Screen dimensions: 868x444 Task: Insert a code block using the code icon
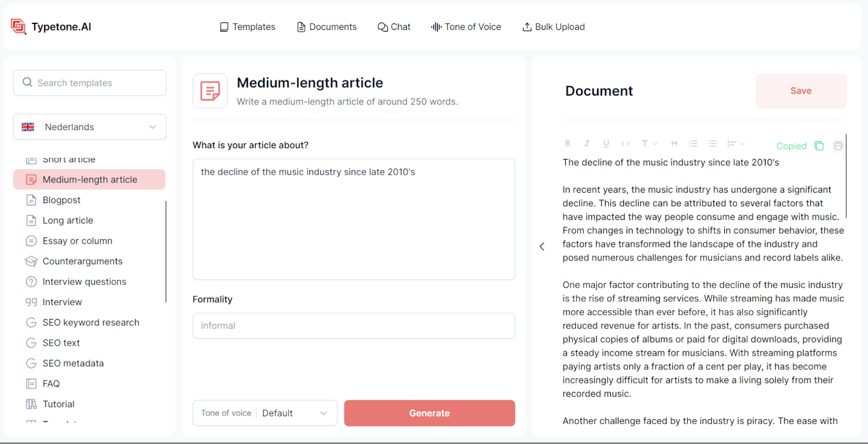tap(626, 143)
